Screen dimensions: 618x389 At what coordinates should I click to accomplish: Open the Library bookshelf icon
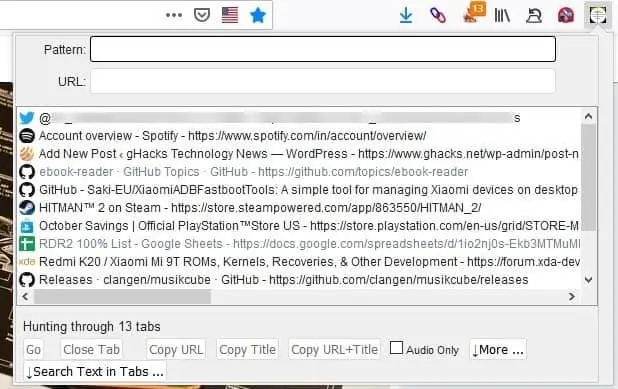[x=502, y=16]
